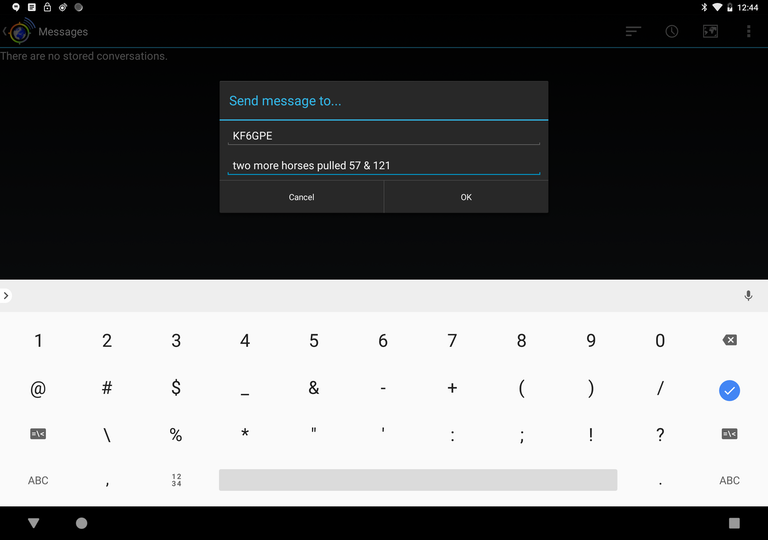Tap the comma key
This screenshot has width=768, height=540.
point(107,483)
